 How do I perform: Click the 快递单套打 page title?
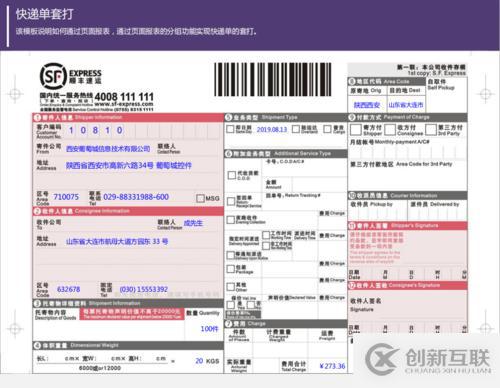[45, 14]
